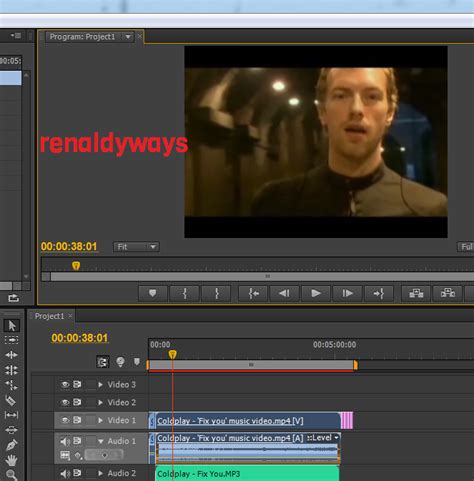Set an unnumbered timeline marker
The width and height of the screenshot is (474, 481).
(x=137, y=362)
